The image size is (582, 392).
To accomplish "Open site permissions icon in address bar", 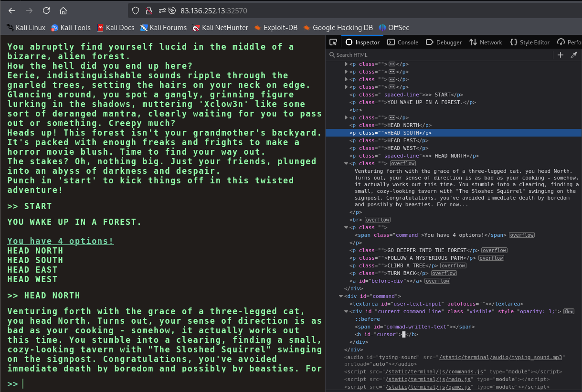I will tap(162, 11).
